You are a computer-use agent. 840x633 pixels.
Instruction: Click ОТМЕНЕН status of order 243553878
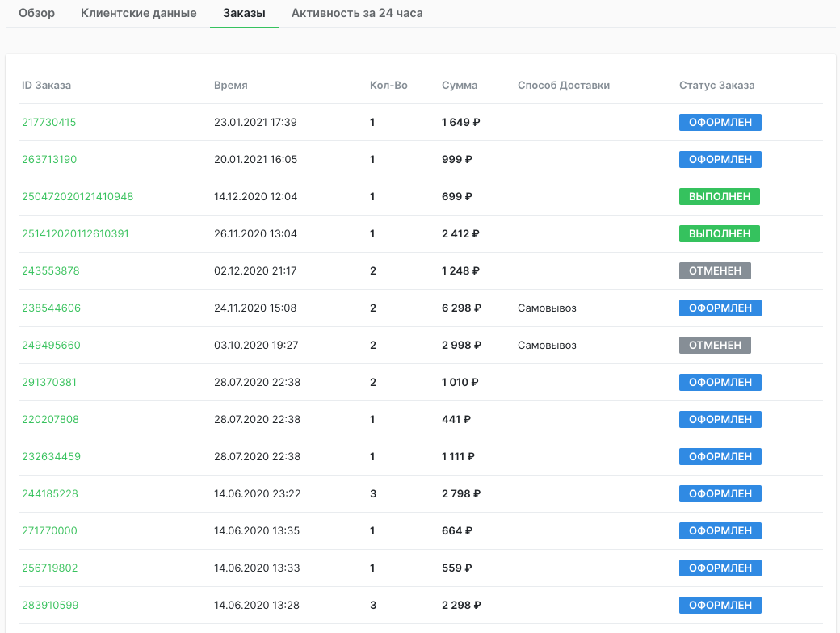click(715, 271)
